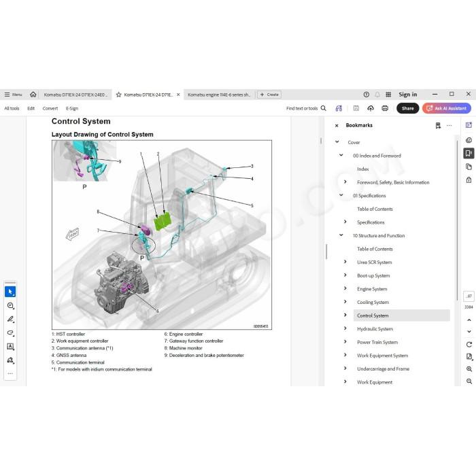Open the Cooling System bookmark
This screenshot has width=476, height=476.
[x=373, y=303]
